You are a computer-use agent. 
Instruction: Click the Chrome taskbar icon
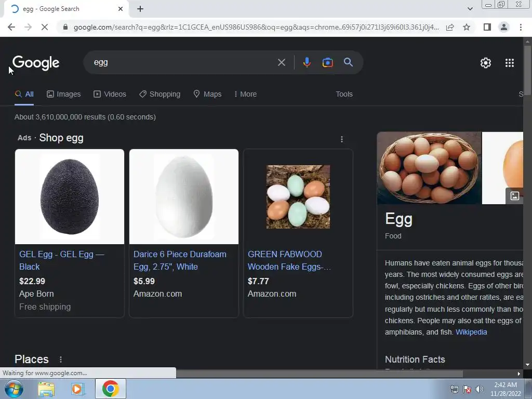[110, 389]
